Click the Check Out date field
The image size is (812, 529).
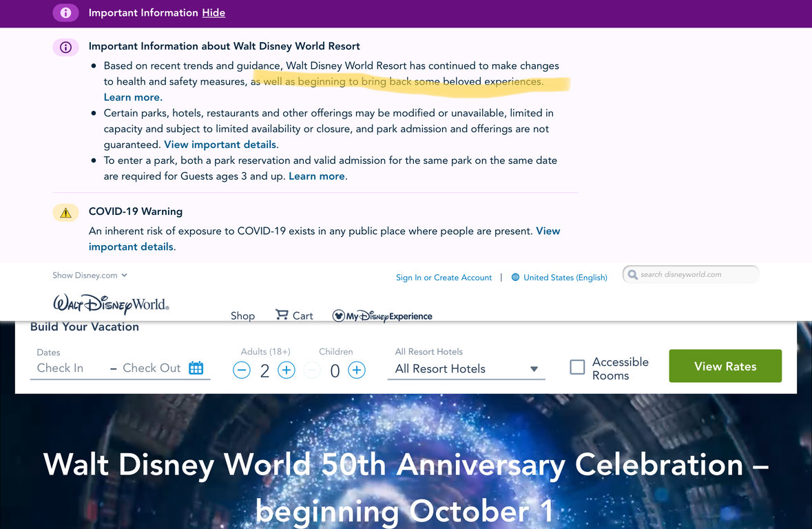152,368
